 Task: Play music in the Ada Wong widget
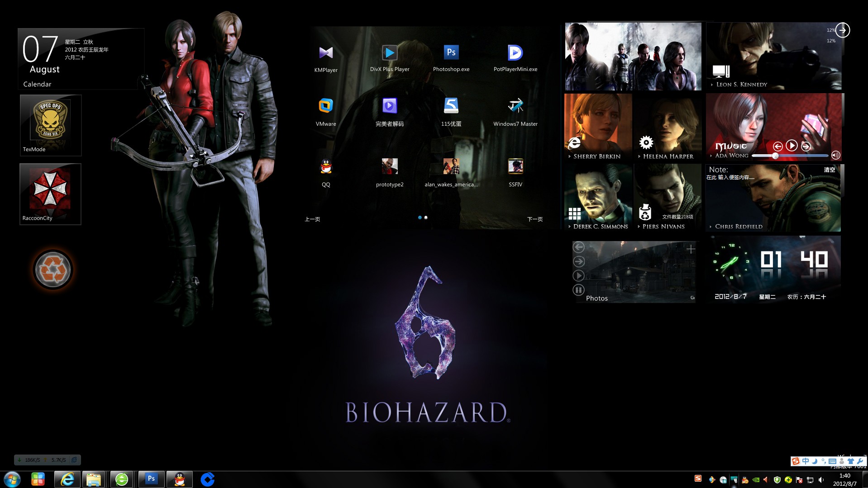click(x=792, y=145)
